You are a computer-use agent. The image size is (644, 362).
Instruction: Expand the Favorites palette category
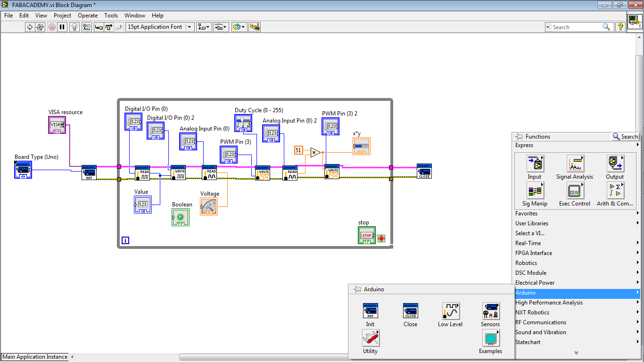coord(576,214)
